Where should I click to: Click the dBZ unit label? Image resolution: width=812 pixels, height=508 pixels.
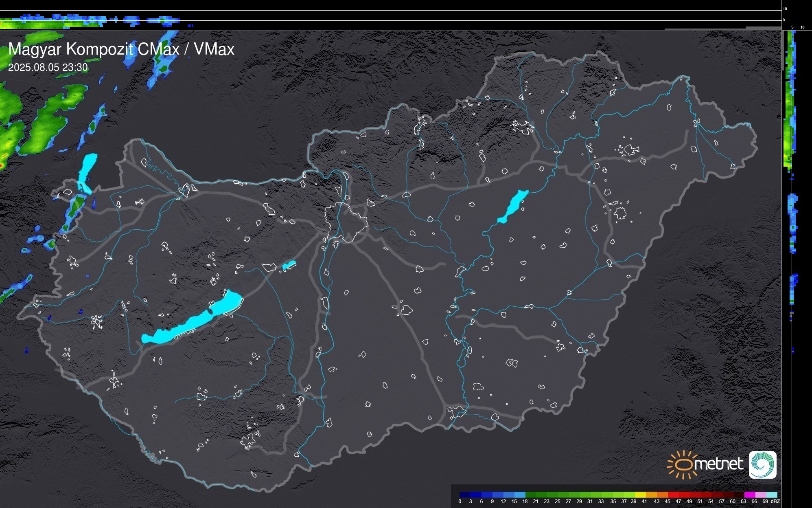pos(775,501)
